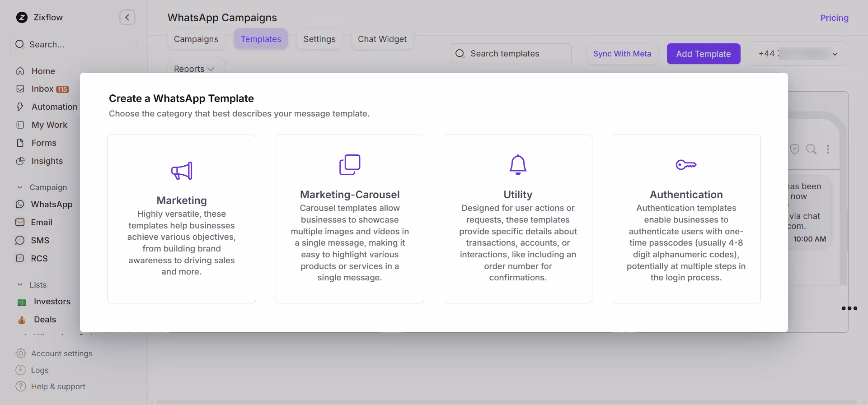Click the Account settings gear icon
Image resolution: width=868 pixels, height=405 pixels.
pos(21,354)
